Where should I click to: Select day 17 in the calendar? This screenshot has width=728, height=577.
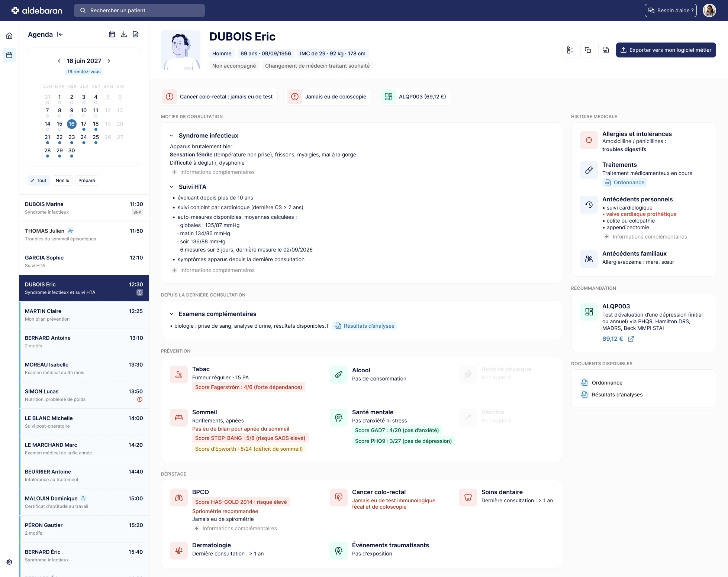84,124
